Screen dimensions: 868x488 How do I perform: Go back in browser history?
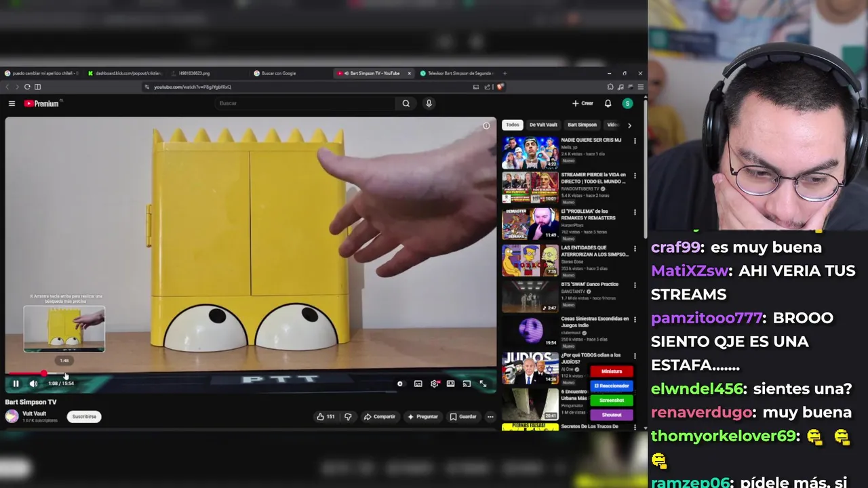pyautogui.click(x=7, y=87)
